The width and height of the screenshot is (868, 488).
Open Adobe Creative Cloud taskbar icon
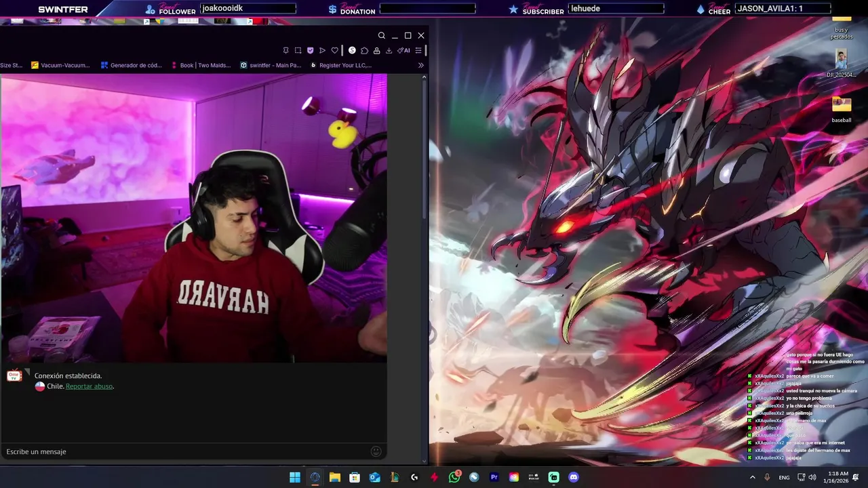pyautogui.click(x=514, y=477)
